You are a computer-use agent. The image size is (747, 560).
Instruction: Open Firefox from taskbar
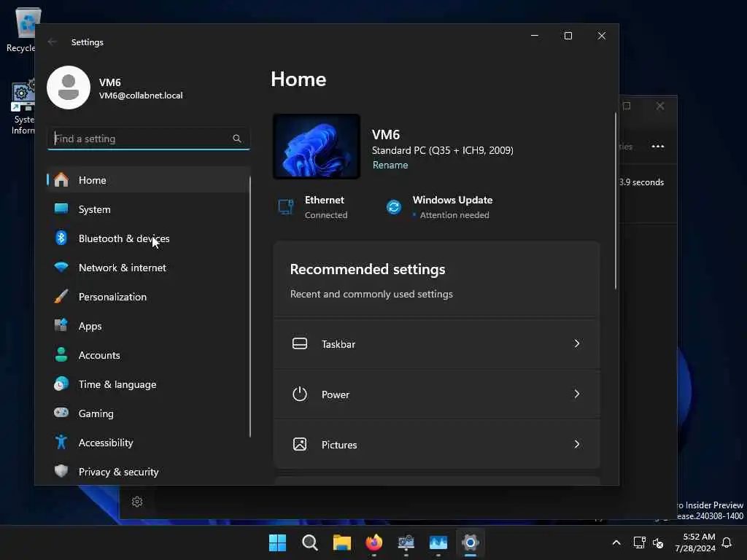point(374,542)
